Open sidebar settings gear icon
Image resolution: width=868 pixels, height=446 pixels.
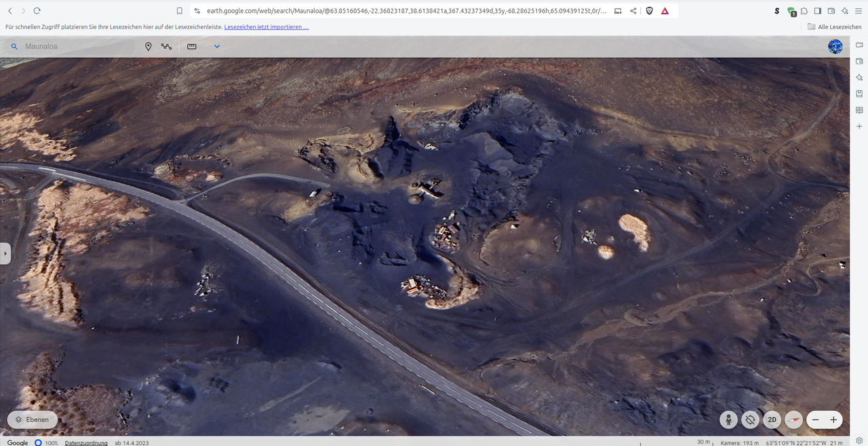(859, 441)
